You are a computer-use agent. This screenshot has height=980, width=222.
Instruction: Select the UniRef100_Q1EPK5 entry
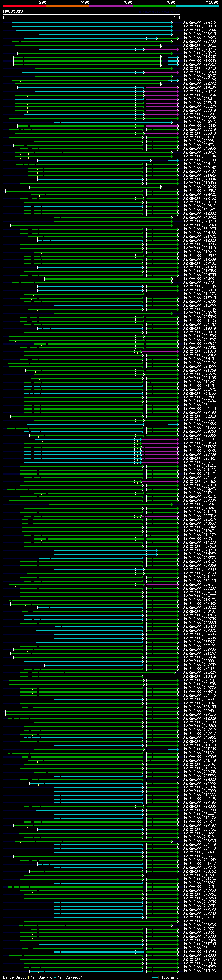[x=199, y=768]
